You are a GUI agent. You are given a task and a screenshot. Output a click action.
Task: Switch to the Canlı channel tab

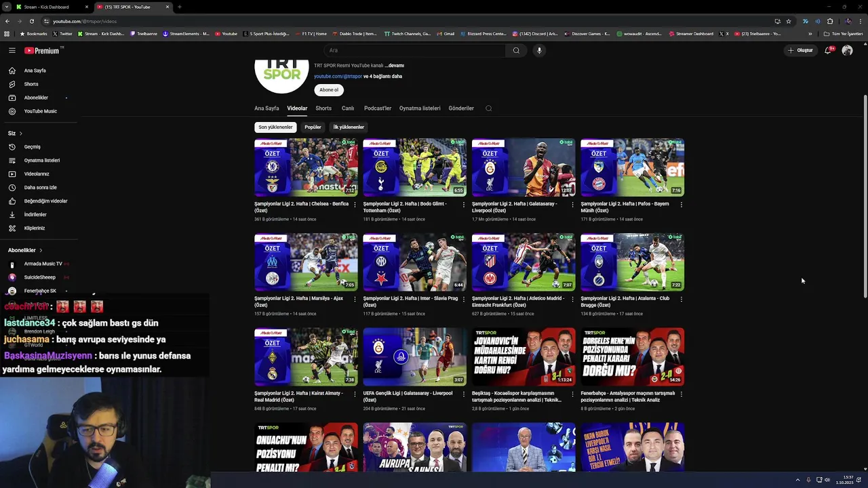click(348, 108)
